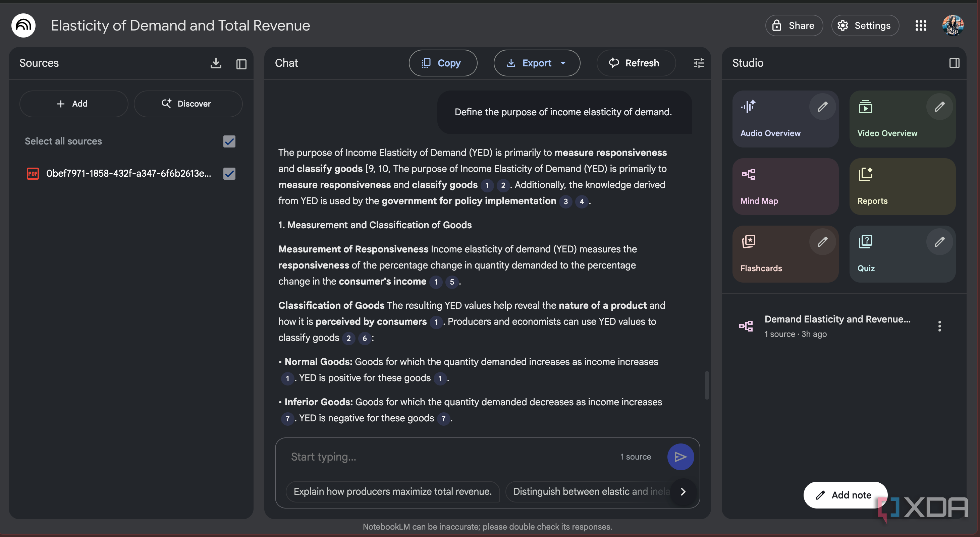Generate an Audio Overview
Screen dimensions: 980x537
[x=785, y=119]
